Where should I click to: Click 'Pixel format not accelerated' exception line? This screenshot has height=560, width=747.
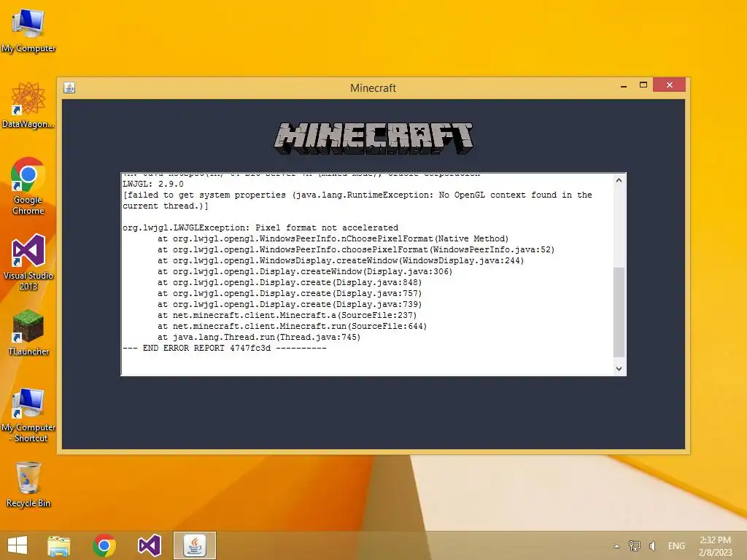(x=260, y=227)
